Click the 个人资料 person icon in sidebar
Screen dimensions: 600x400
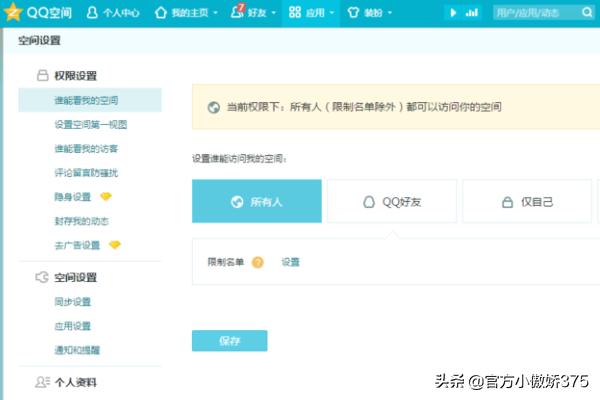pyautogui.click(x=42, y=382)
